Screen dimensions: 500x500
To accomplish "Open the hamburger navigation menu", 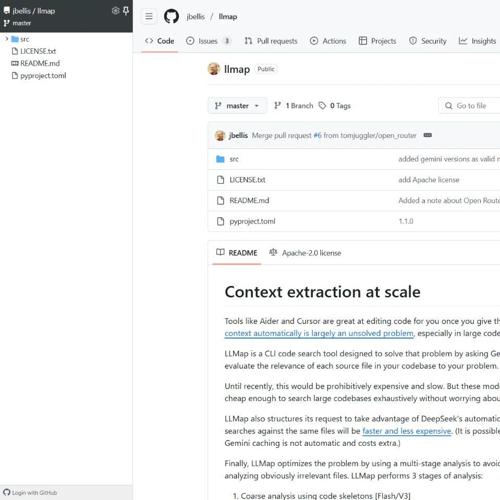I will 149,16.
